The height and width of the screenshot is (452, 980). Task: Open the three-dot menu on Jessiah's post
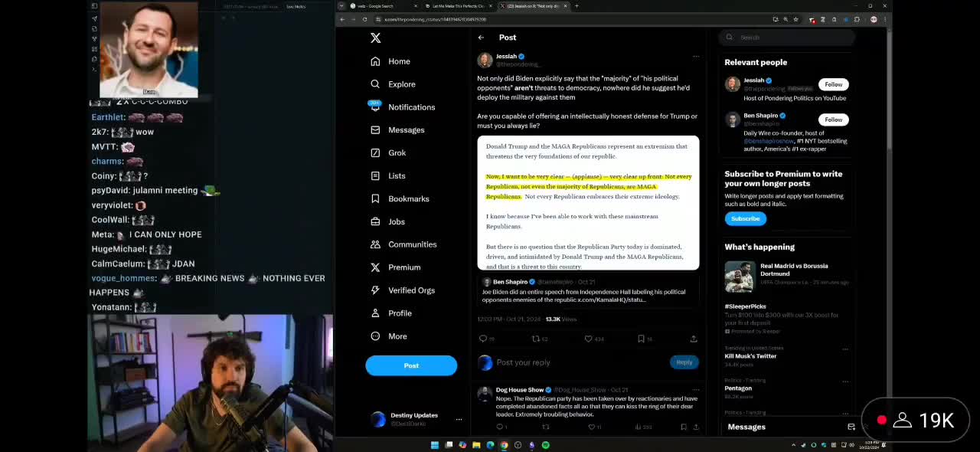(x=695, y=56)
